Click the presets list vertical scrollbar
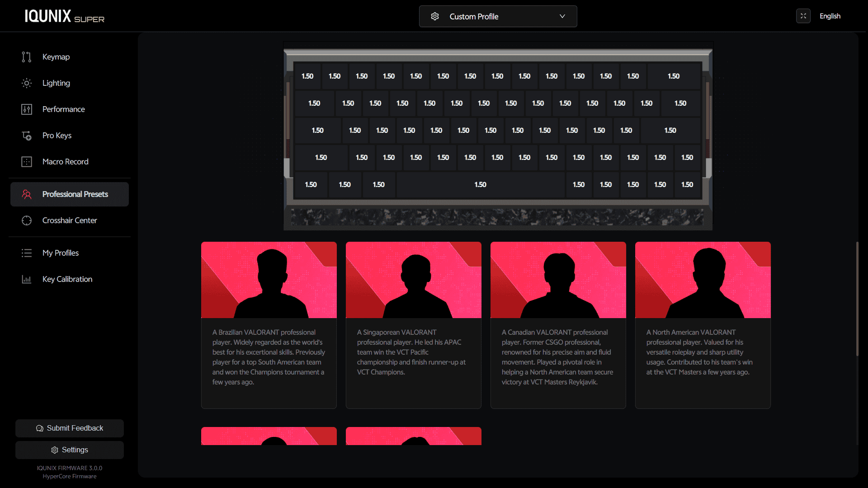Image resolution: width=868 pixels, height=488 pixels. [x=857, y=298]
